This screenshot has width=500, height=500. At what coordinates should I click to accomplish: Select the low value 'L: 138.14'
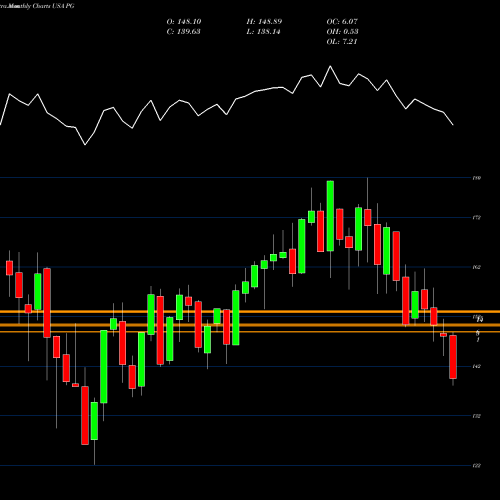click(x=263, y=32)
